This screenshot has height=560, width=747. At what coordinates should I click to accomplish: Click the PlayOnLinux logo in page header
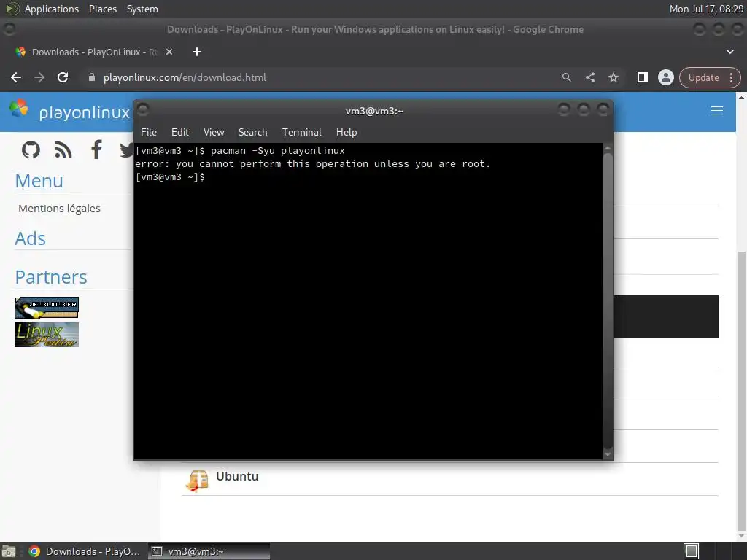point(18,109)
